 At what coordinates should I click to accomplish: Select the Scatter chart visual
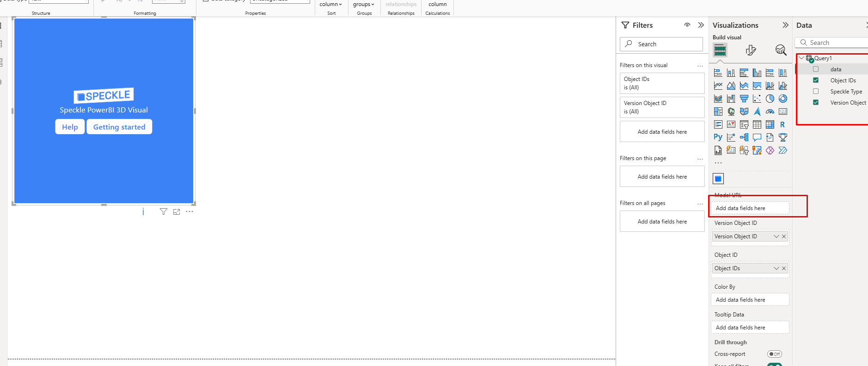(757, 99)
